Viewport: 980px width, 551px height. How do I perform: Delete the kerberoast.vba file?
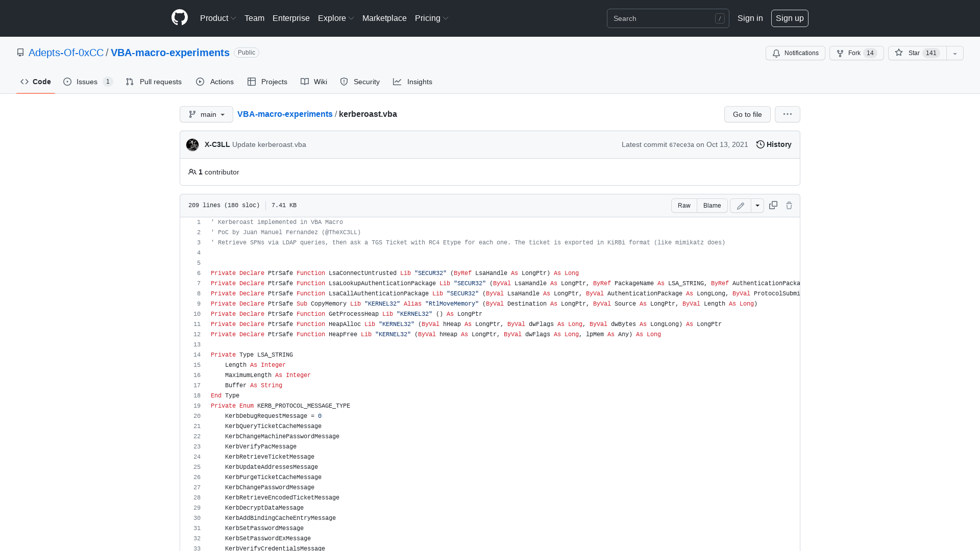[x=789, y=205]
